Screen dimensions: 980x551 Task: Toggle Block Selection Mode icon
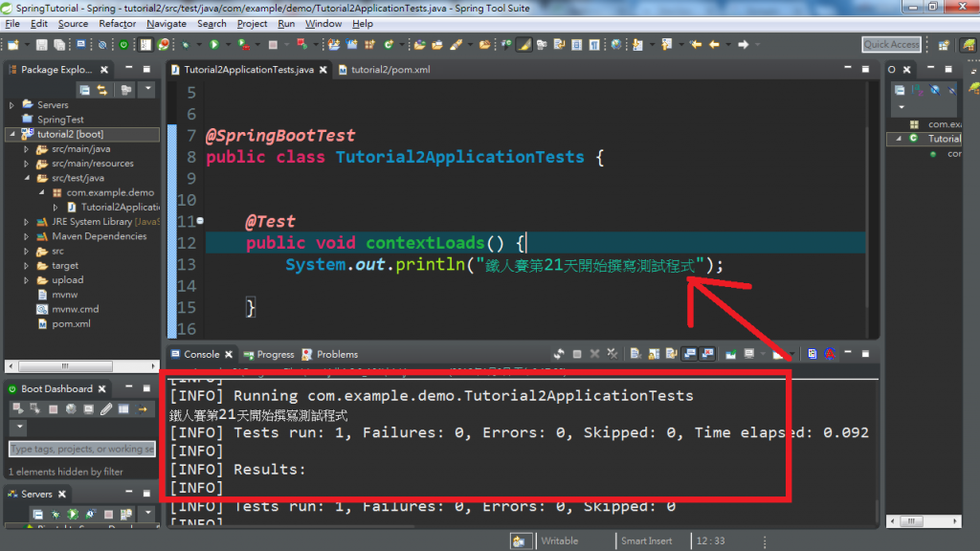click(x=577, y=44)
